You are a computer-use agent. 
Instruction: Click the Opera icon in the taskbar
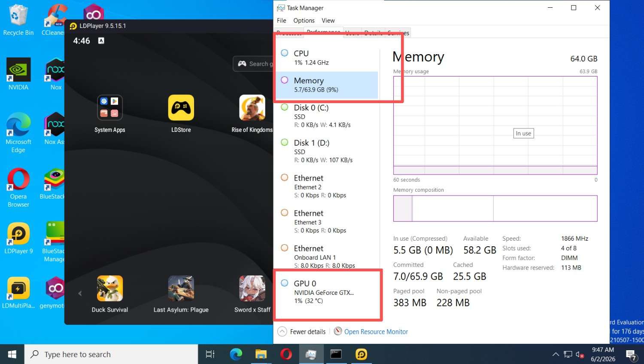pos(286,354)
